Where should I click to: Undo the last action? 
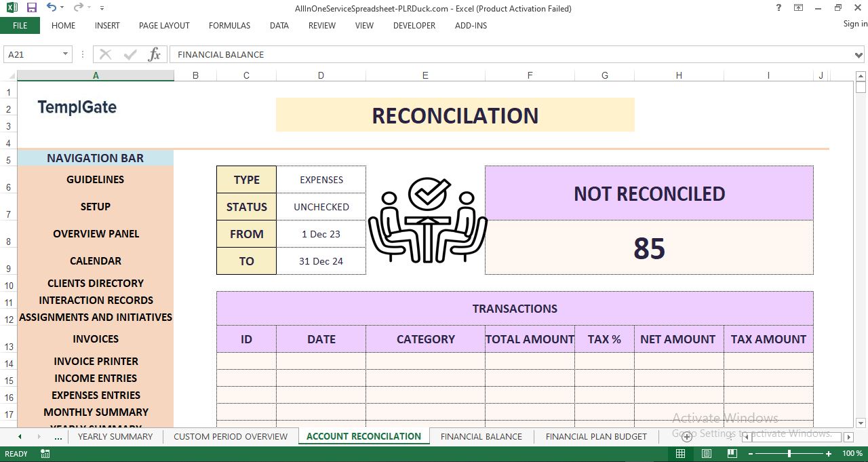click(52, 7)
